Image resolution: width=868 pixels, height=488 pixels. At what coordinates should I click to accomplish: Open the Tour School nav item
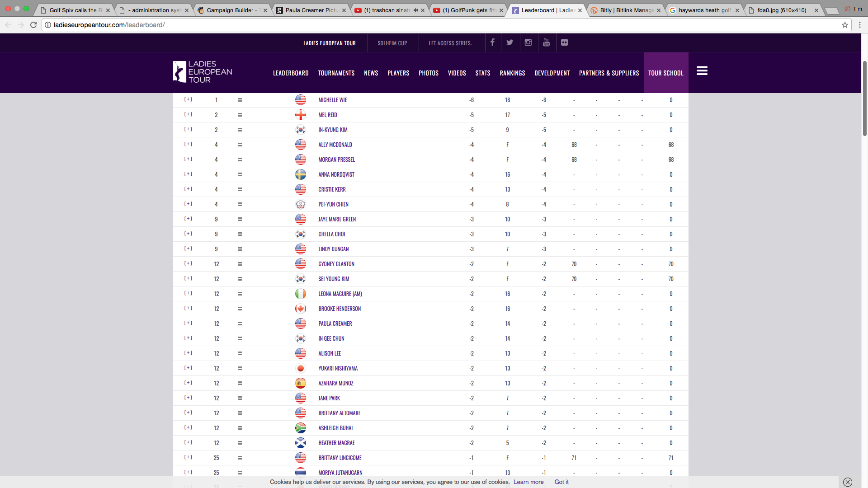coord(666,73)
